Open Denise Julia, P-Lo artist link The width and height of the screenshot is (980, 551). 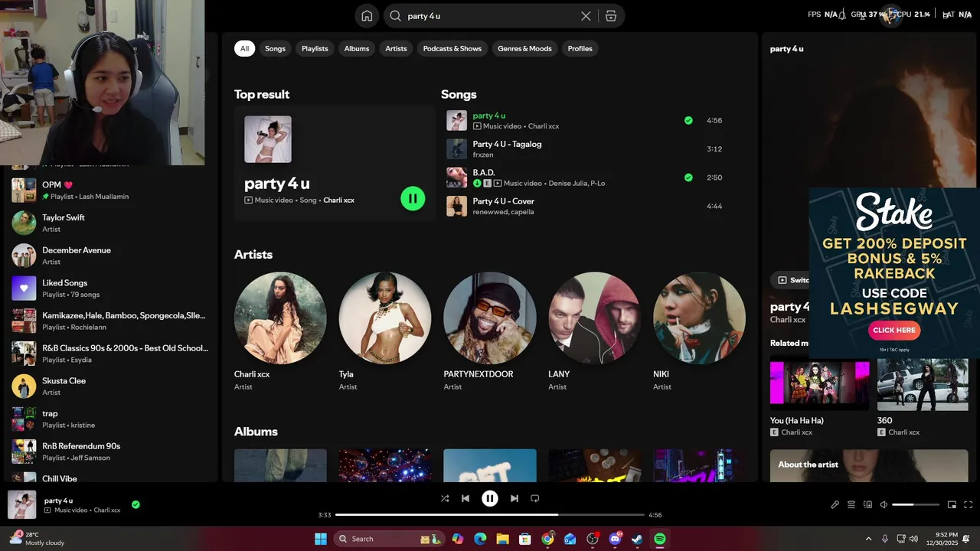tap(577, 184)
